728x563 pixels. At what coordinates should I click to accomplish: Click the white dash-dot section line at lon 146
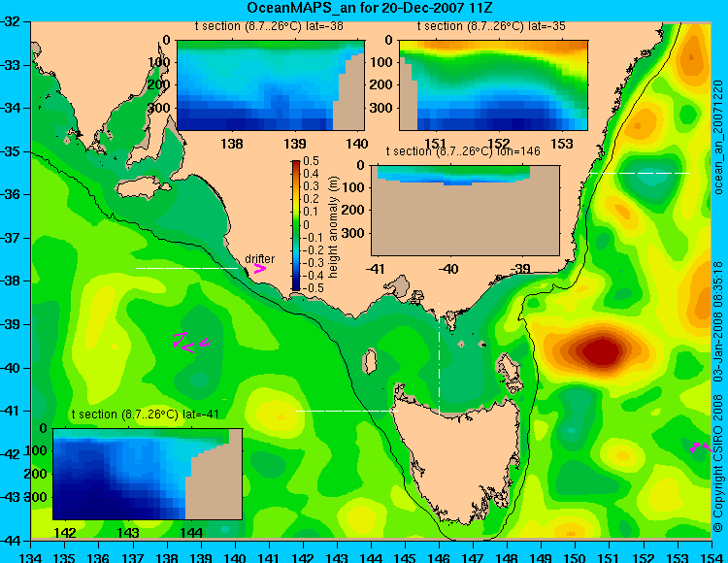tap(439, 359)
